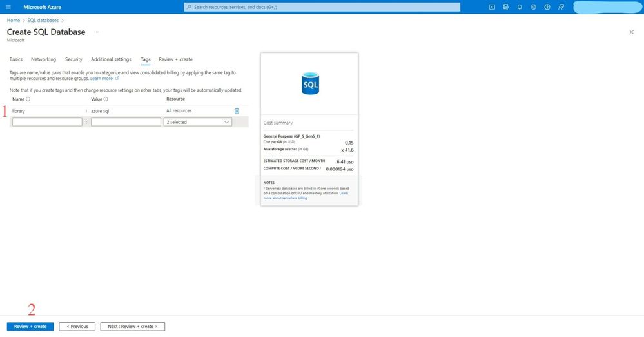Switch to Review + create tab
Viewport: 644px width, 337px height.
click(175, 59)
